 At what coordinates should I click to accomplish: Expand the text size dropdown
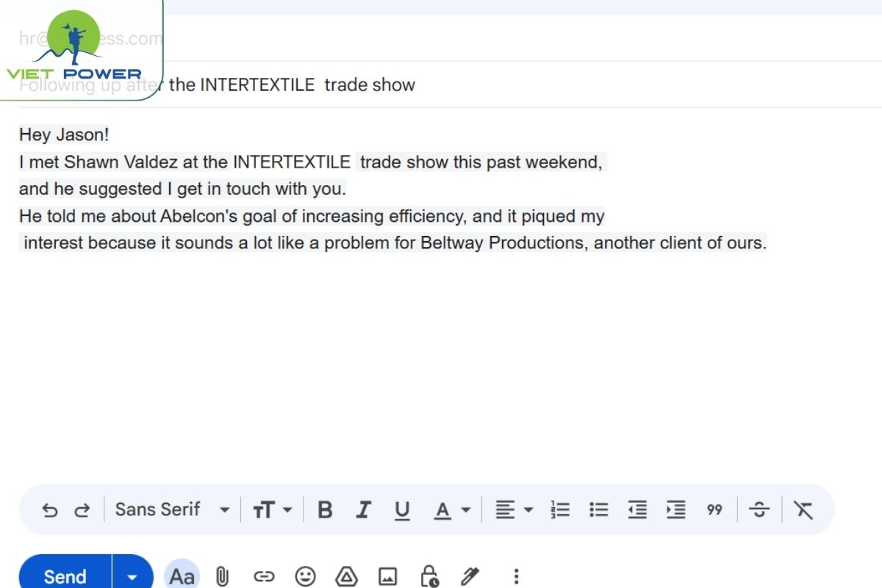point(273,510)
